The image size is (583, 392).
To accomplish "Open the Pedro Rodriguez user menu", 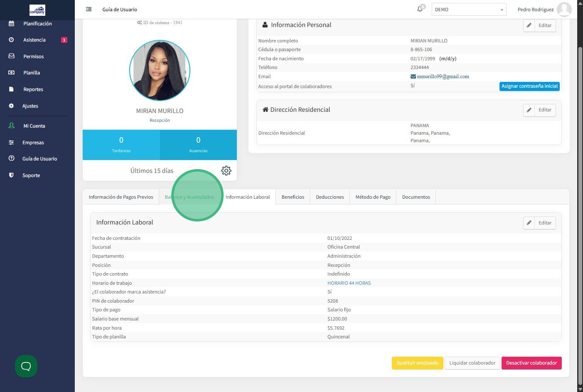I will [544, 10].
